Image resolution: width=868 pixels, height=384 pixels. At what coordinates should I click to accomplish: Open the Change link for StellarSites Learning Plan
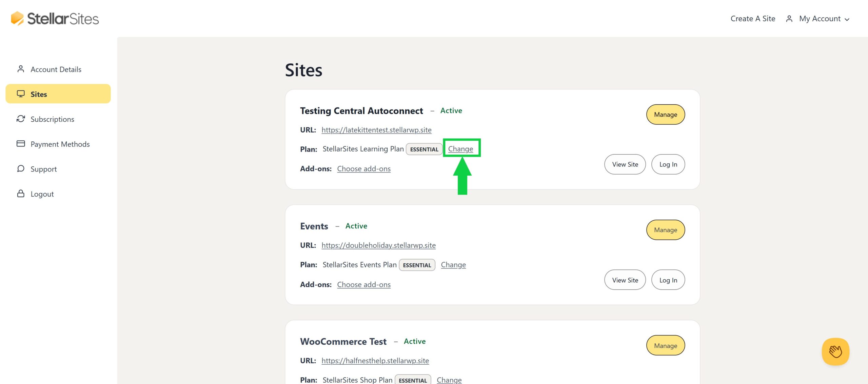461,149
